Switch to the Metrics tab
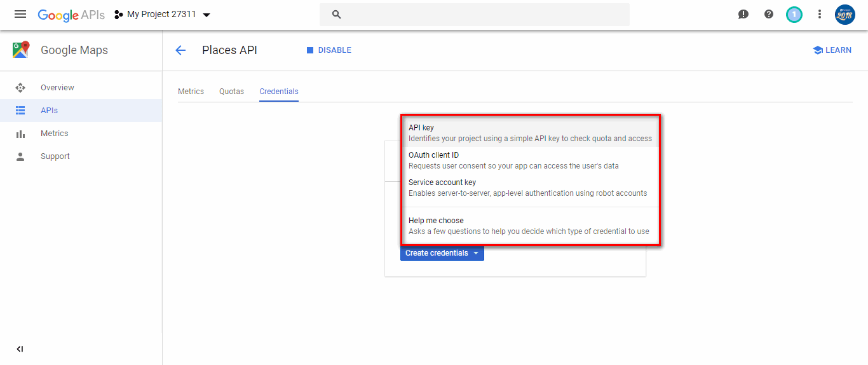Viewport: 868px width, 365px height. (191, 92)
